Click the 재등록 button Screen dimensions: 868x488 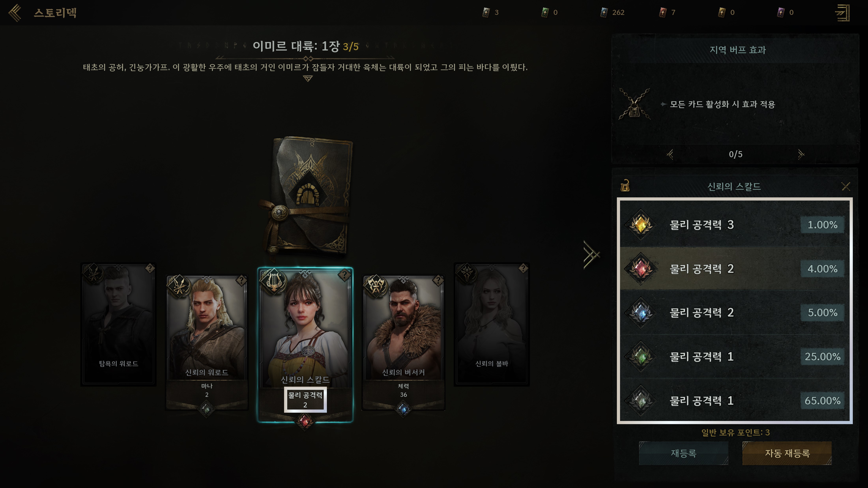point(683,453)
